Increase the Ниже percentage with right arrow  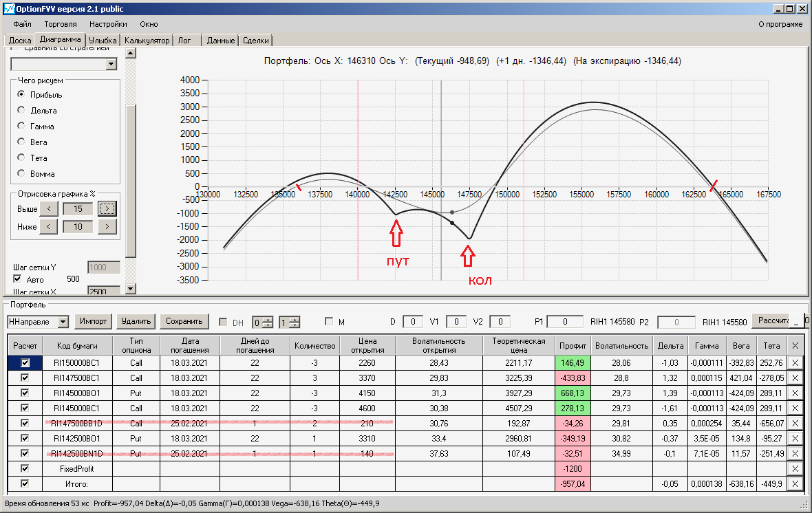click(107, 227)
